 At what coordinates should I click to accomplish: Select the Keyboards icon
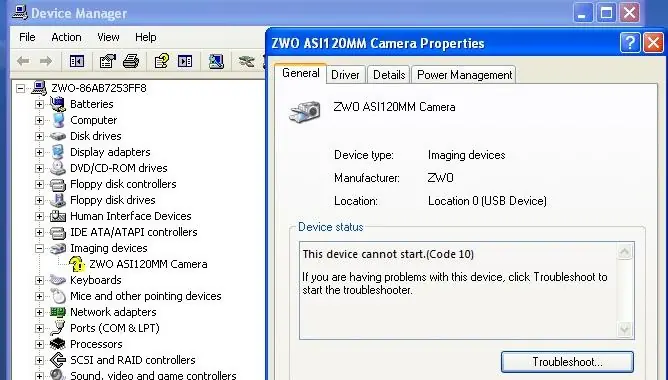point(58,280)
